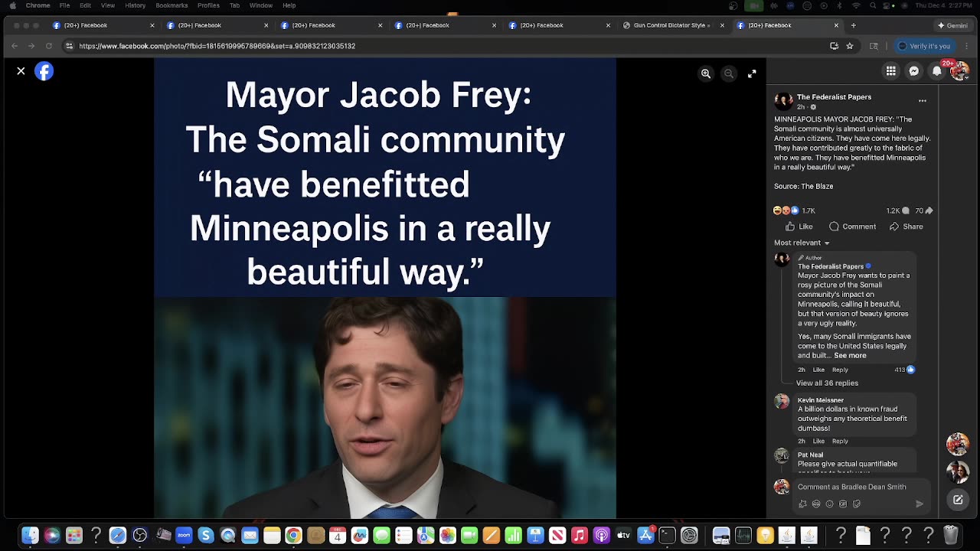Open a new tab with the plus
Viewport: 980px width, 551px height.
pos(854,25)
